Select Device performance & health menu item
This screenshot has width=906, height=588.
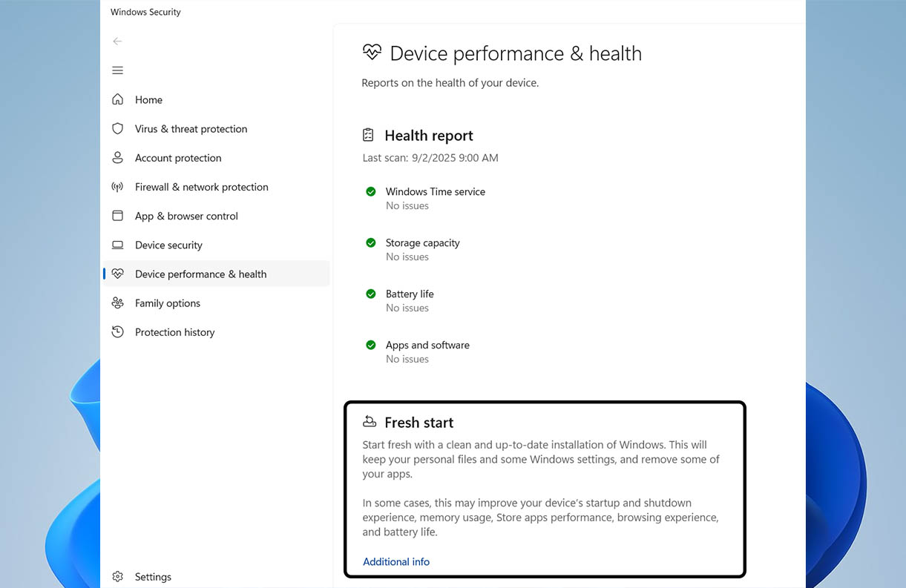(x=200, y=274)
